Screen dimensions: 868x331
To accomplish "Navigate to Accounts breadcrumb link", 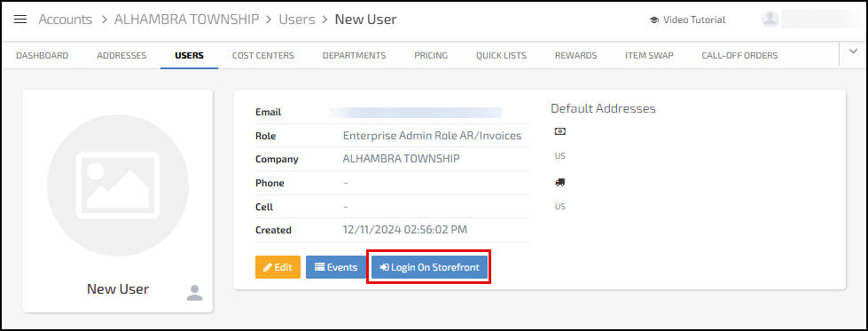I will click(66, 20).
